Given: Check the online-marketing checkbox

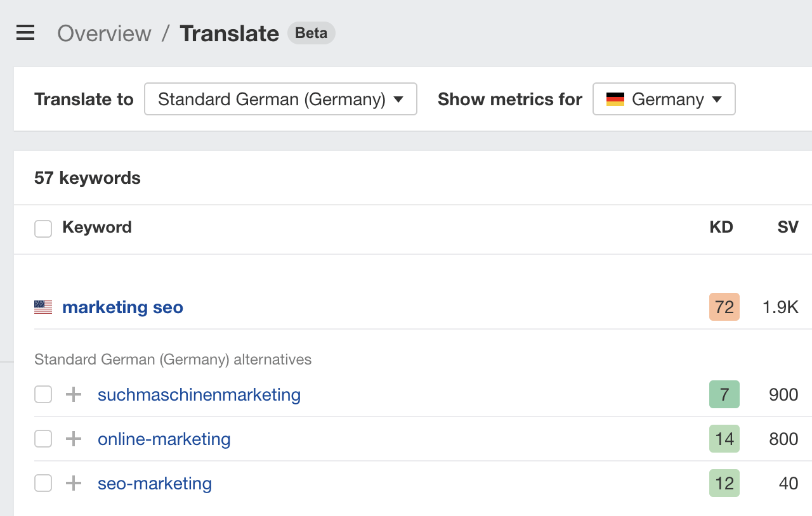Looking at the screenshot, I should (x=43, y=439).
